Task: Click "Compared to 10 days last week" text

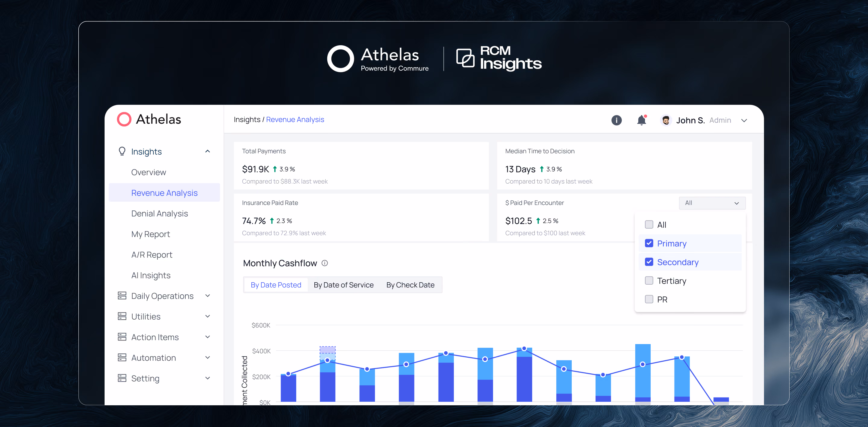Action: click(x=549, y=181)
